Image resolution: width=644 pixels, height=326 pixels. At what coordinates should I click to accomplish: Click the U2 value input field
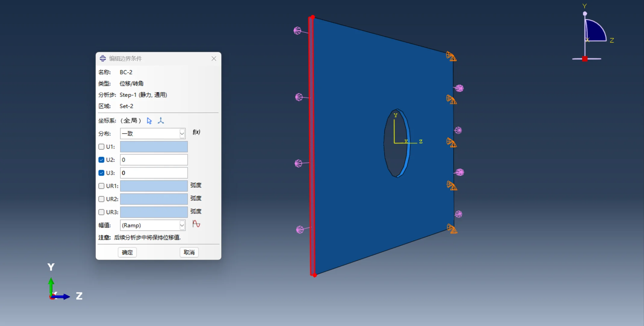(154, 160)
